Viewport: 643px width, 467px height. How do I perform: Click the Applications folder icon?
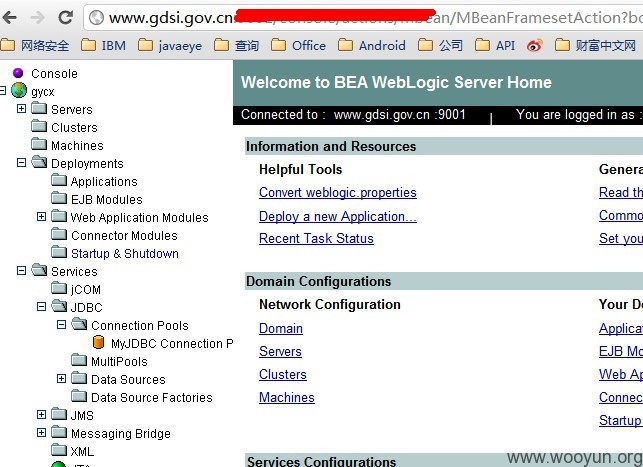(x=59, y=180)
